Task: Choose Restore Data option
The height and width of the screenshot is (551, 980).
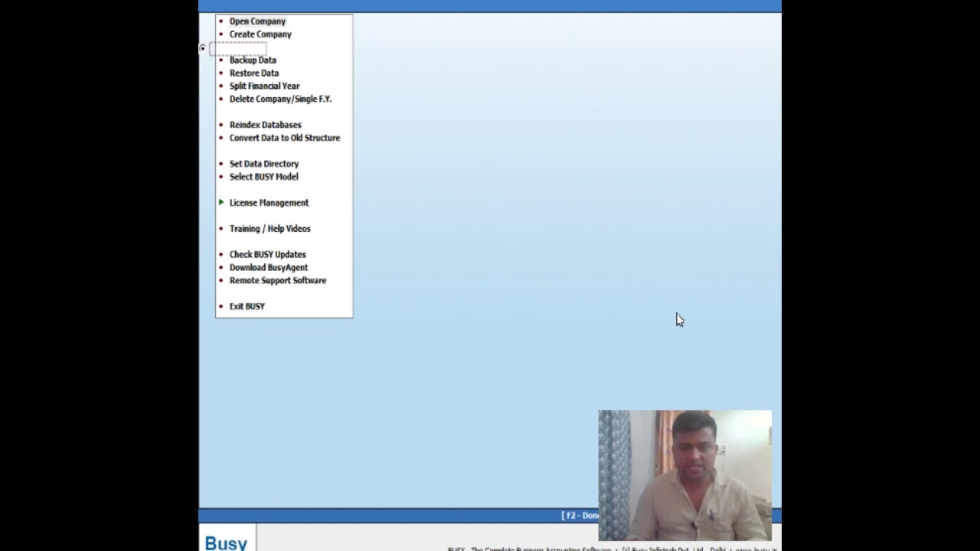Action: (x=254, y=73)
